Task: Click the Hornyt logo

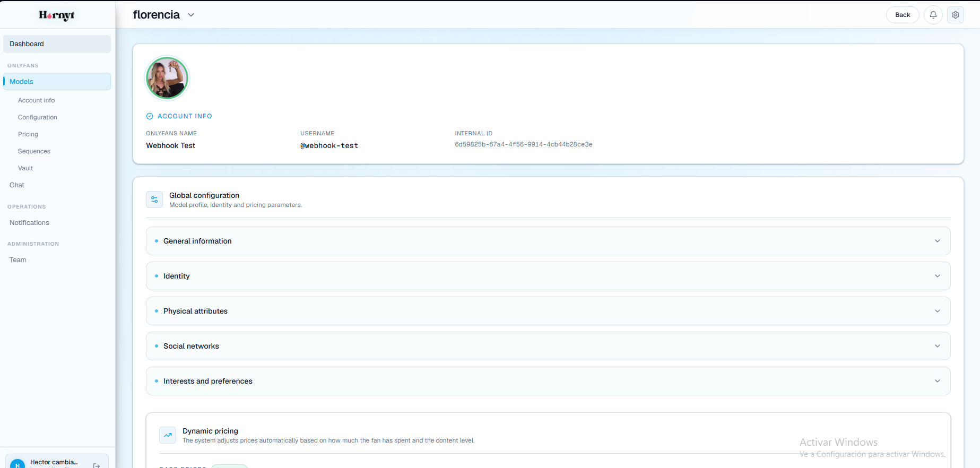Action: (x=57, y=15)
